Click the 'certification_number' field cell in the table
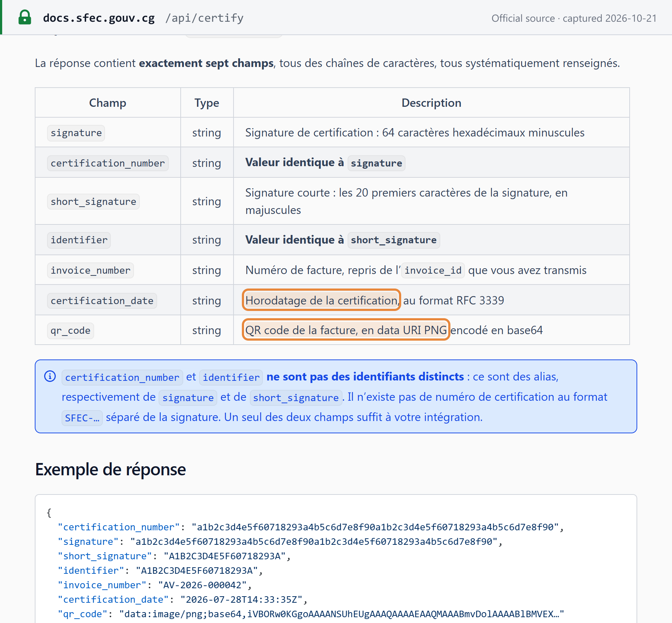 tap(108, 163)
